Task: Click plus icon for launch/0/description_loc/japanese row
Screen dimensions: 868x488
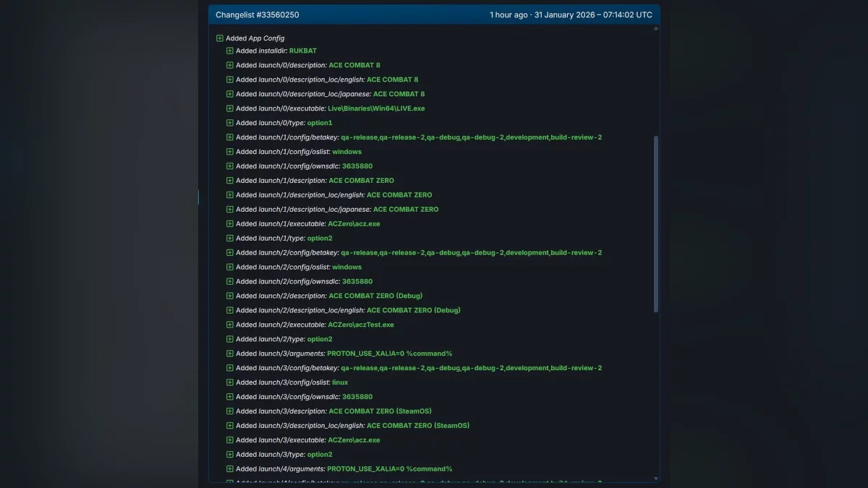Action: click(x=230, y=94)
